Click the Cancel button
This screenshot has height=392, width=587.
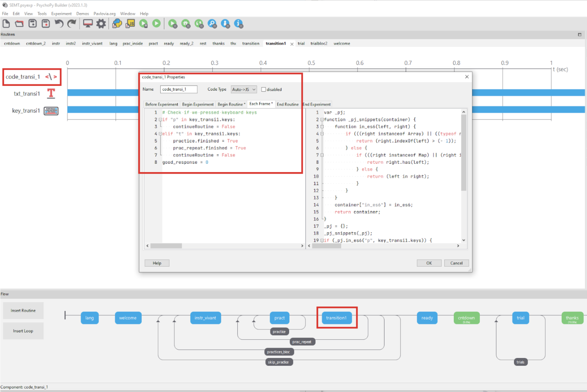click(x=456, y=263)
